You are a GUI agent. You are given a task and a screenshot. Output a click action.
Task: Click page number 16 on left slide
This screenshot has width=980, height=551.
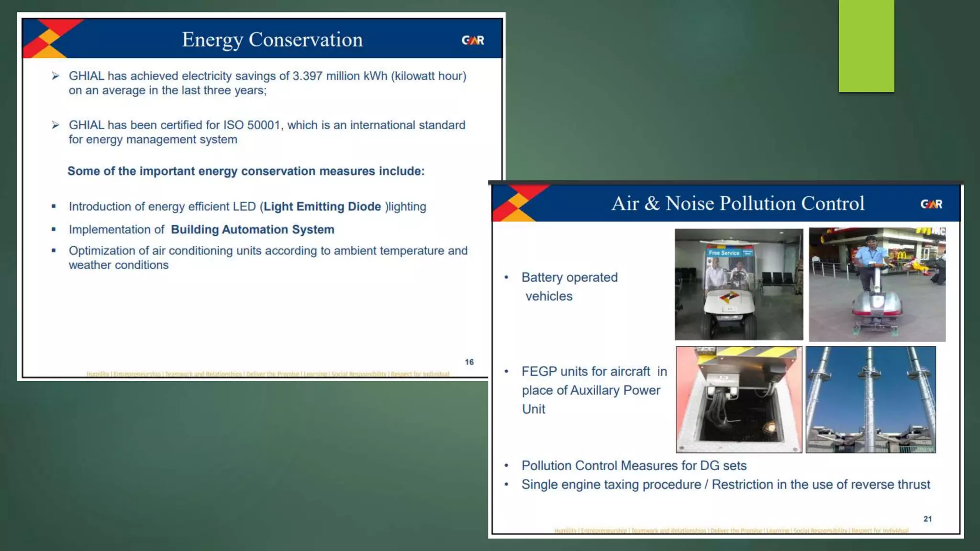pos(469,362)
